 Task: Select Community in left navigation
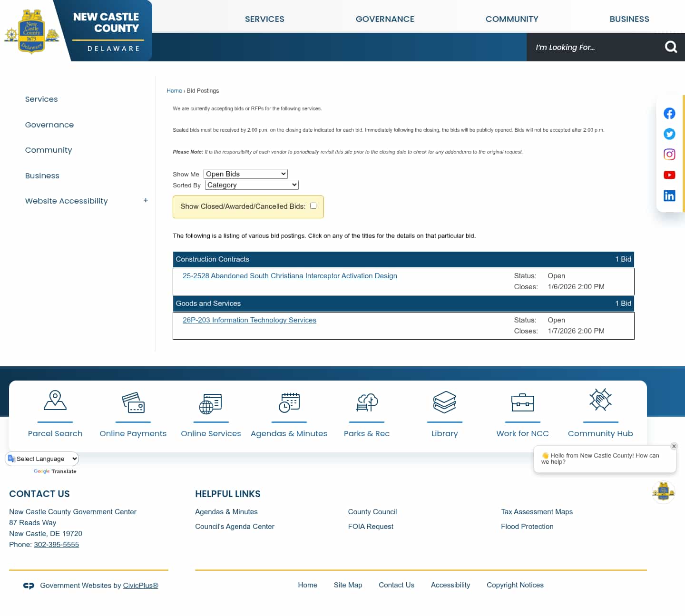tap(48, 150)
